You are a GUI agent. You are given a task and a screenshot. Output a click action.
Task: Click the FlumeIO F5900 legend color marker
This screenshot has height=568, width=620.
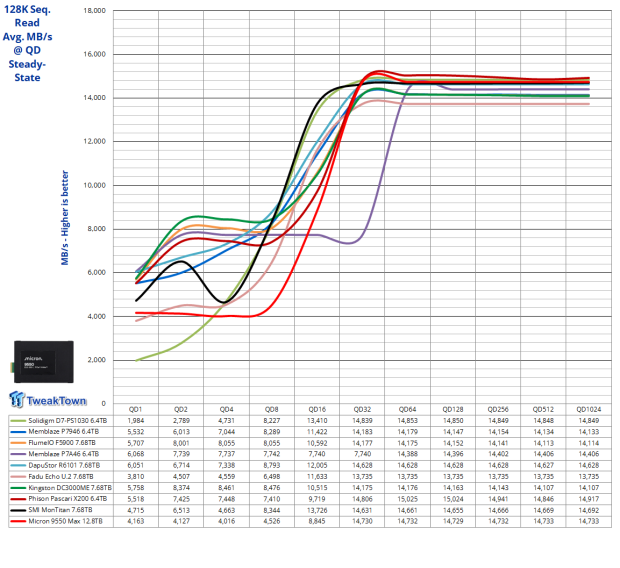tap(17, 443)
